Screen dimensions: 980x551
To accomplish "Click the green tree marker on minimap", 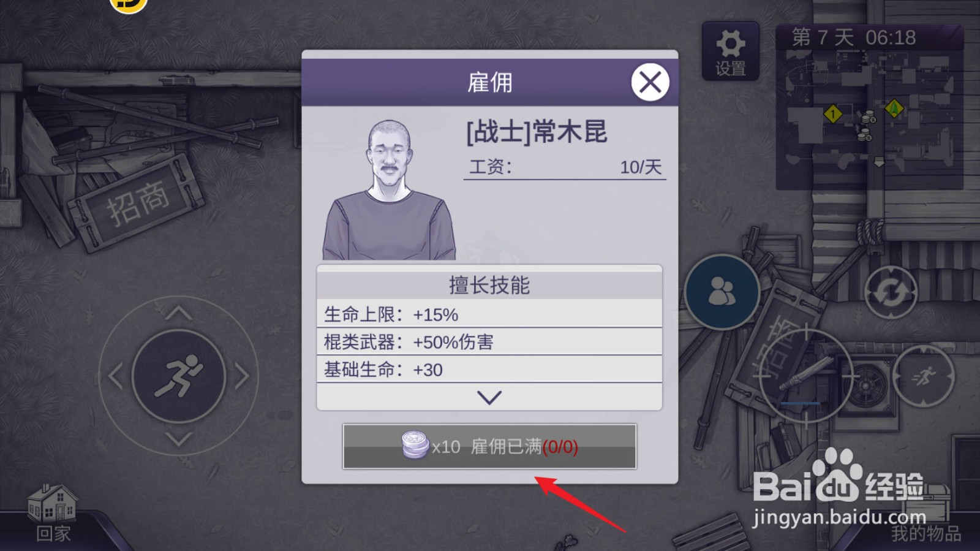I will 894,109.
